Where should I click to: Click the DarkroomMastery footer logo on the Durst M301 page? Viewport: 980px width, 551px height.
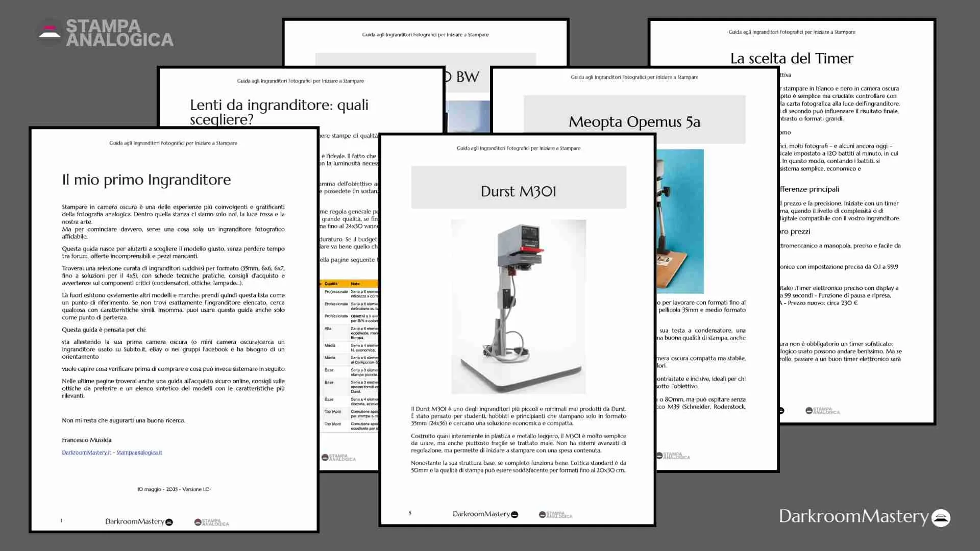[485, 514]
